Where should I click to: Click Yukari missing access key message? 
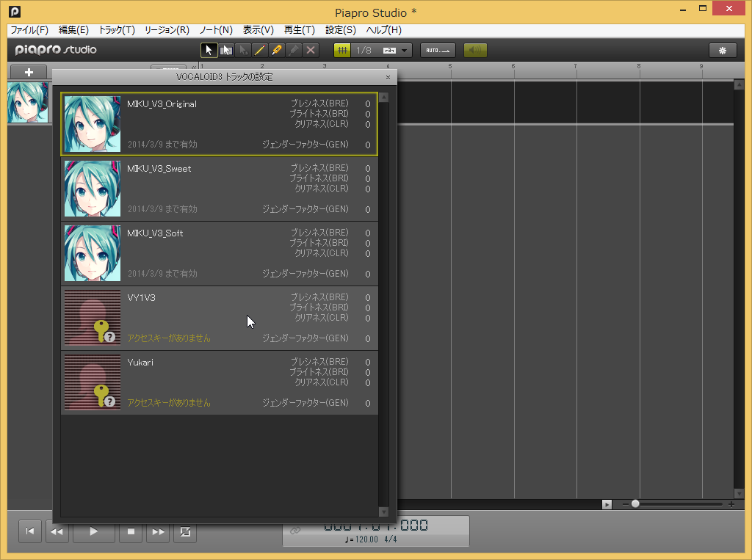pyautogui.click(x=169, y=403)
